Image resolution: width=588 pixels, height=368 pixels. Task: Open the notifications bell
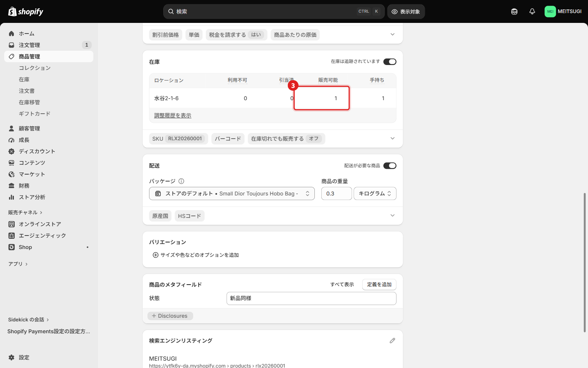[x=532, y=11]
